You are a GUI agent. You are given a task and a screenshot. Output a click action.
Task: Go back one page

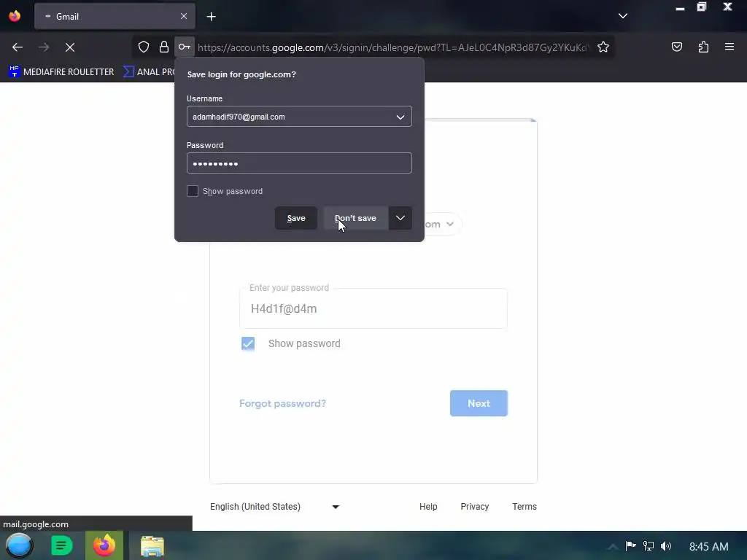pos(18,47)
